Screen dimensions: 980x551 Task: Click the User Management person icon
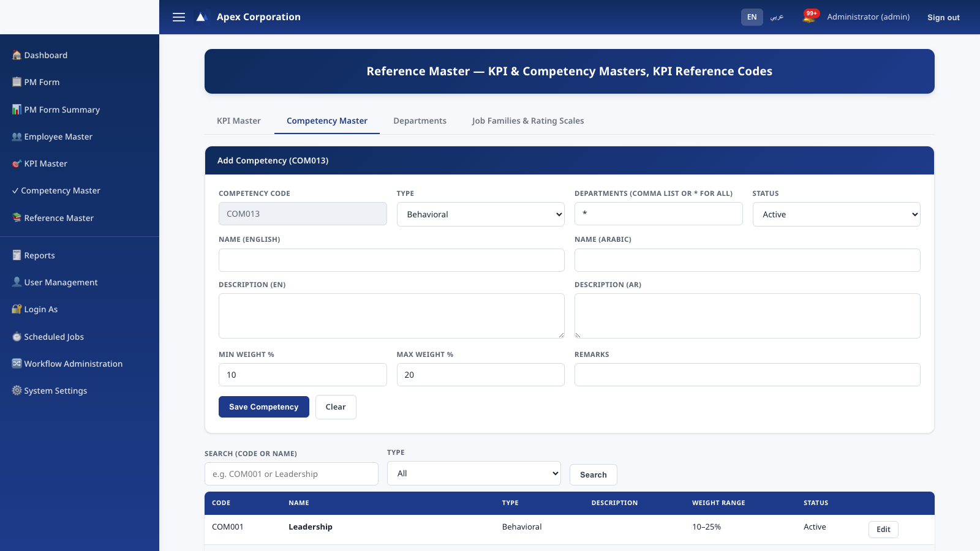(x=17, y=282)
